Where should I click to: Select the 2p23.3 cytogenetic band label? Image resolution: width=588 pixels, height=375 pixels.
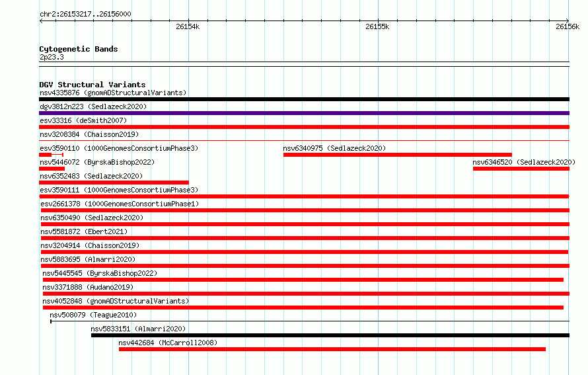pyautogui.click(x=52, y=57)
